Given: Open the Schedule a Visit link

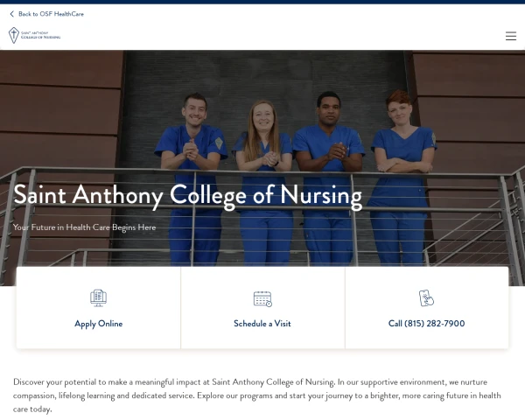Looking at the screenshot, I should tap(262, 323).
